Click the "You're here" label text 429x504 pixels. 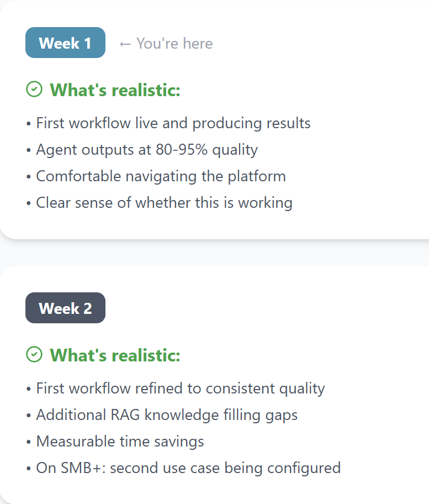pyautogui.click(x=174, y=44)
